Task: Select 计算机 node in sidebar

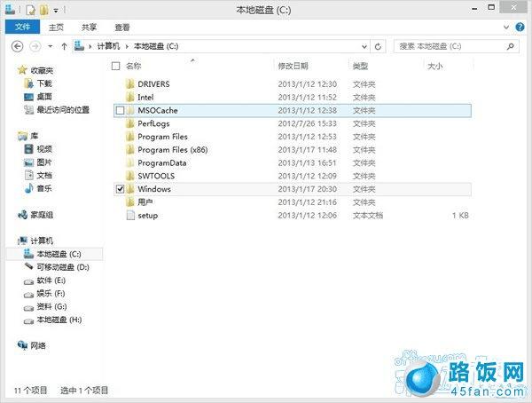Action: point(42,241)
